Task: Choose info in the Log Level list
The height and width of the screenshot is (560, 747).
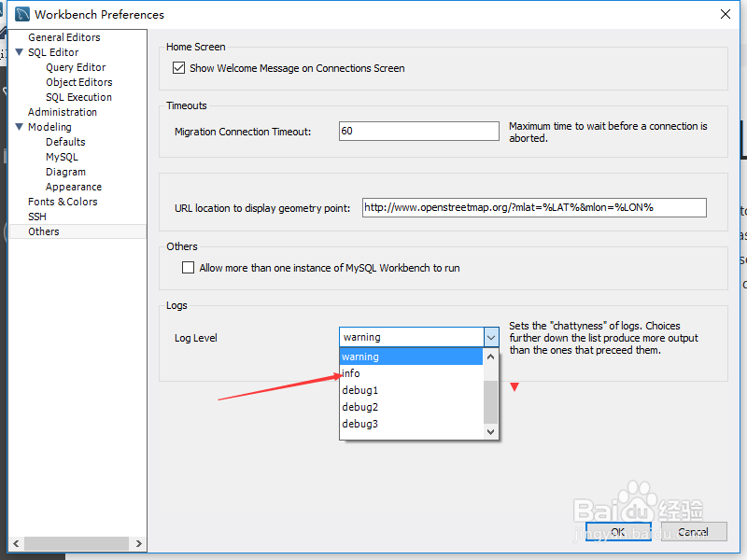Action: (x=412, y=373)
